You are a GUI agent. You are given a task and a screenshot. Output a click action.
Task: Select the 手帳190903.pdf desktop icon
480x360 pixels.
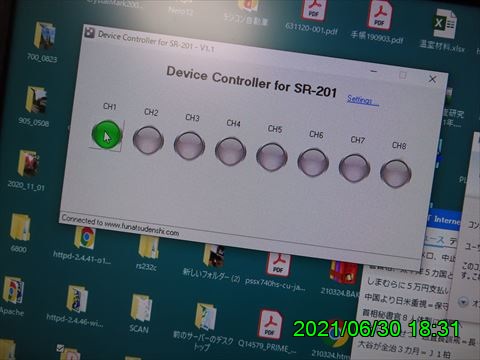379,16
